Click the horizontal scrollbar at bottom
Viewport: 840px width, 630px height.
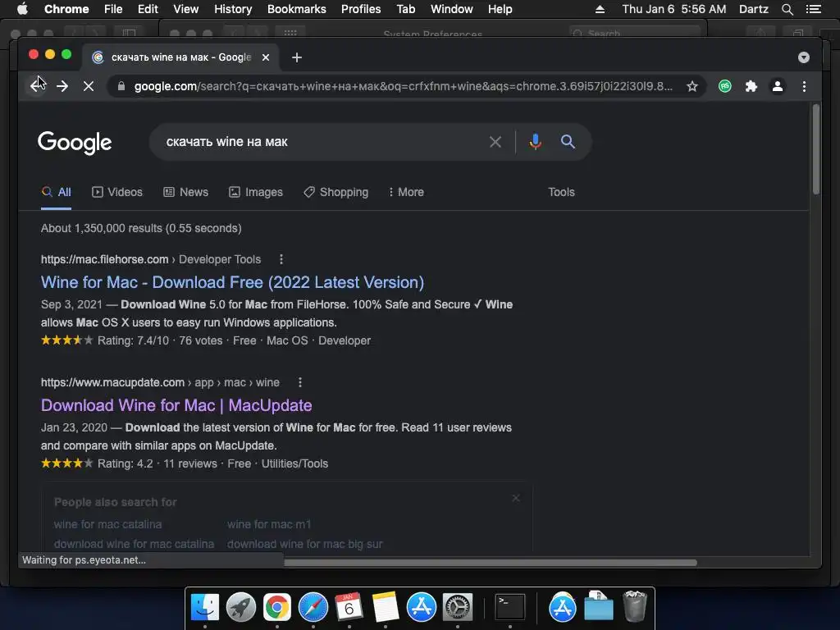click(x=491, y=563)
